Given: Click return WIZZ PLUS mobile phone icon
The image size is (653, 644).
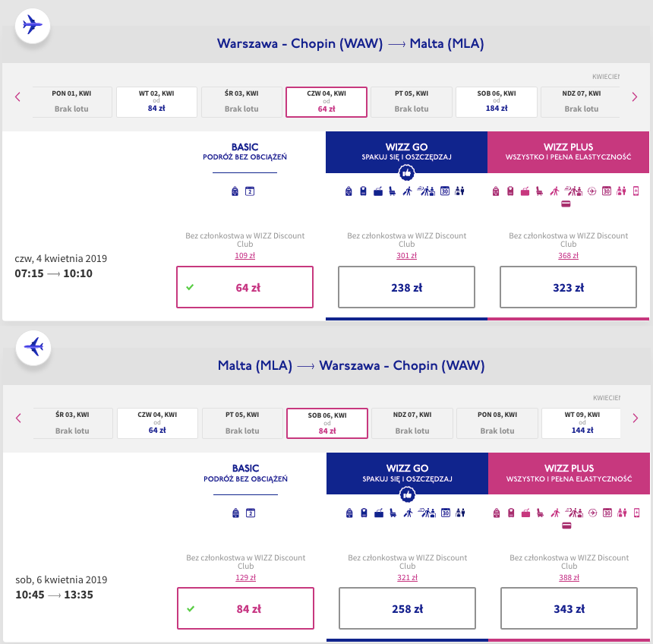Looking at the screenshot, I should tap(637, 513).
